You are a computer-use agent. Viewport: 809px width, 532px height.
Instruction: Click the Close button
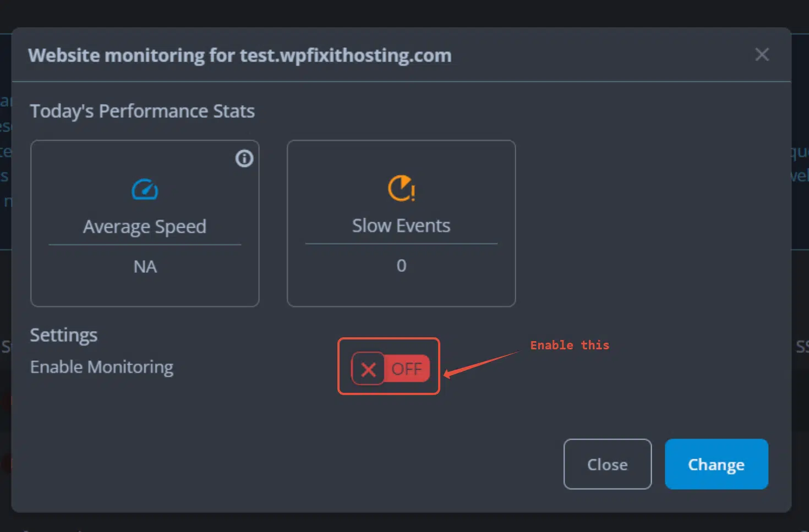pyautogui.click(x=608, y=464)
